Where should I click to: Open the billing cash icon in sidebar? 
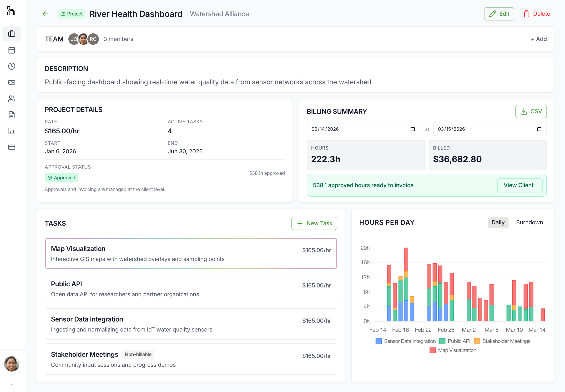click(11, 82)
